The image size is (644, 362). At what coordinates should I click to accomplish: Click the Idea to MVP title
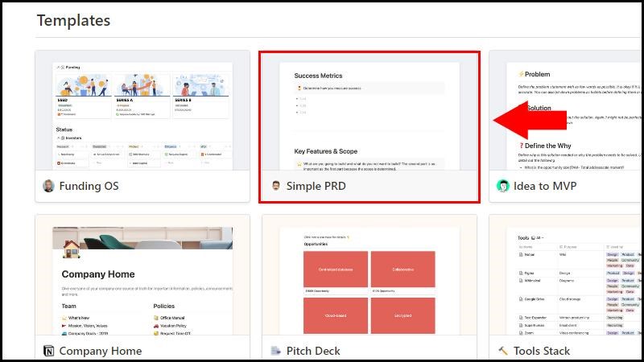[545, 186]
